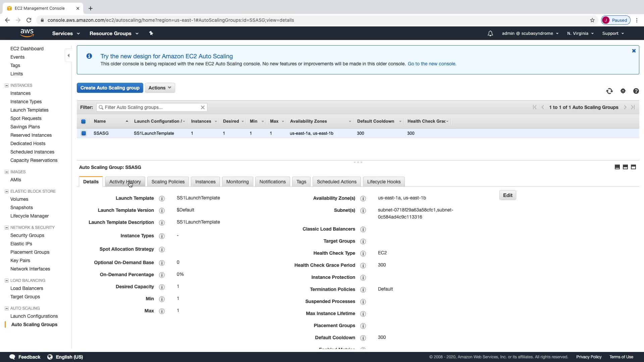
Task: Open the Actions dropdown
Action: (x=160, y=88)
